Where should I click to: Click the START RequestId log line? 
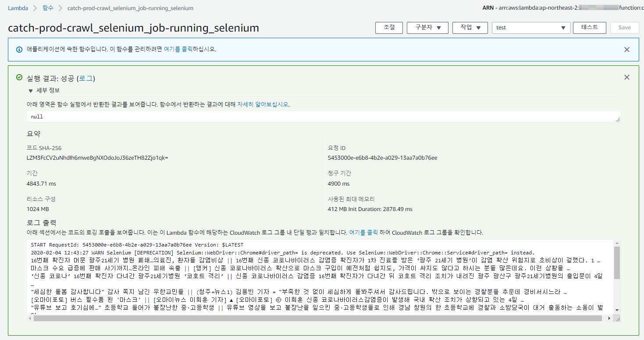coord(137,245)
